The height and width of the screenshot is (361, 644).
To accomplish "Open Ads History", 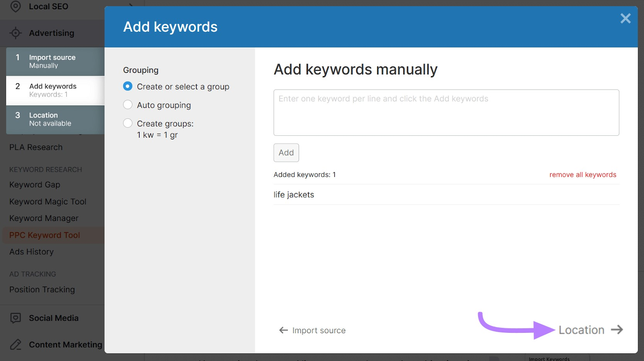I will coord(31,252).
